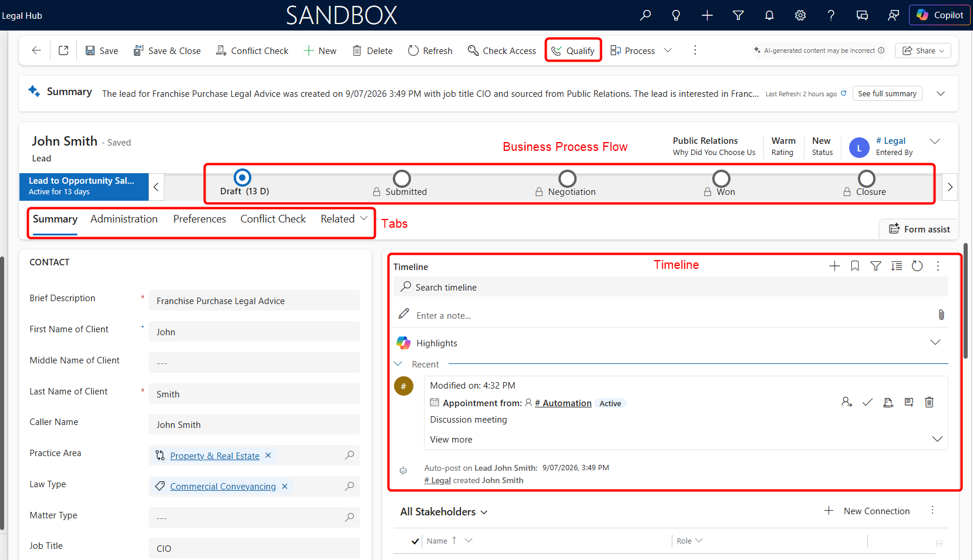The image size is (973, 560).
Task: Open record in new window icon
Action: 63,50
